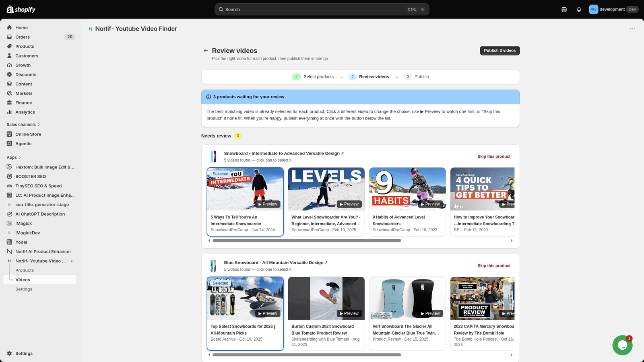Viewport: 644px width, 362px height.
Task: Open the three-dot app actions menu
Action: tap(632, 29)
